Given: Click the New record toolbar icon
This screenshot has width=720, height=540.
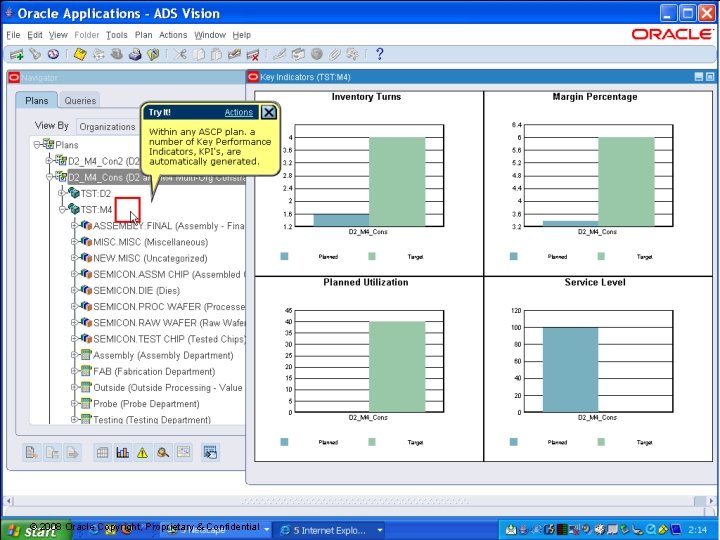Looking at the screenshot, I should 17,55.
